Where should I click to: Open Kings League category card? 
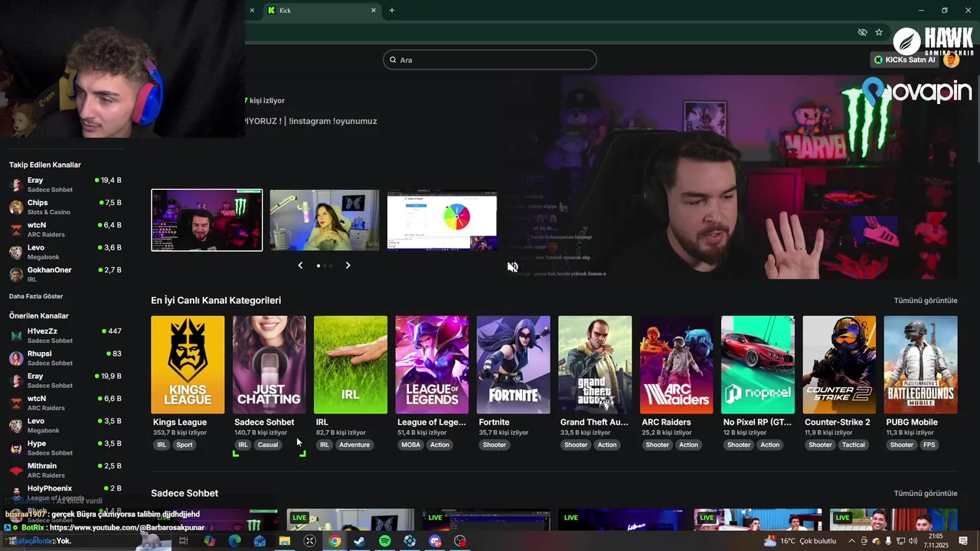pyautogui.click(x=188, y=365)
